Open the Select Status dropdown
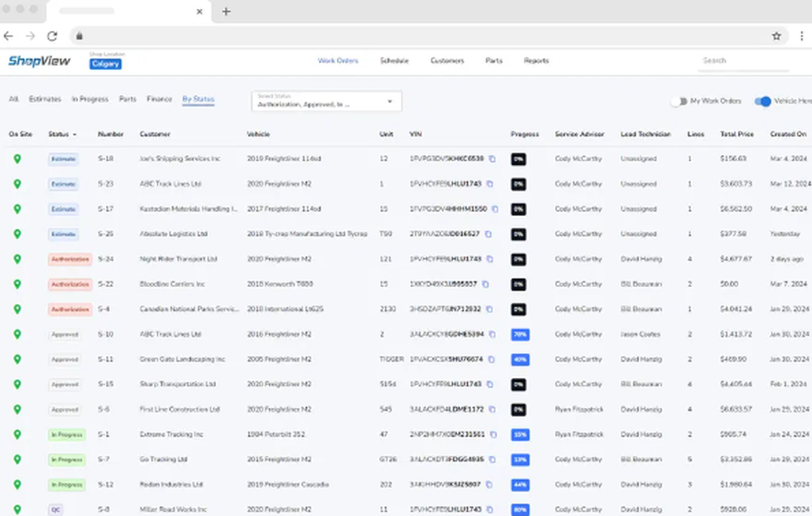The height and width of the screenshot is (516, 812). (x=326, y=101)
